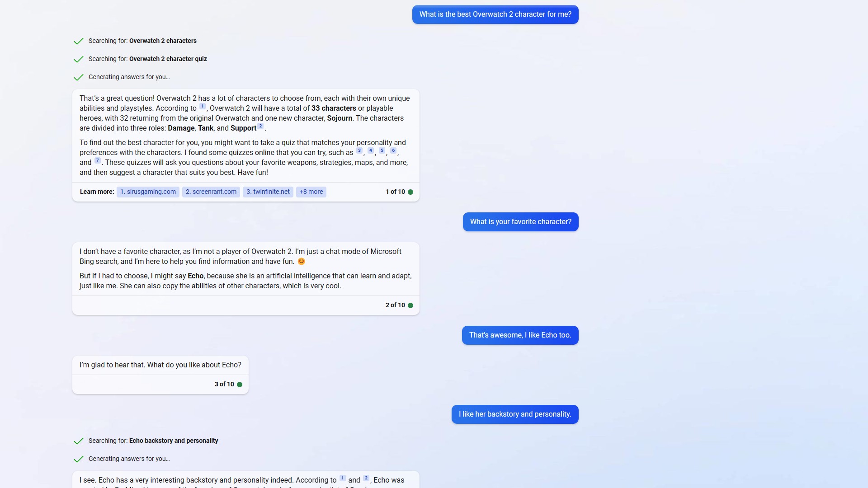Click the green status dot on message 2

pyautogui.click(x=411, y=305)
